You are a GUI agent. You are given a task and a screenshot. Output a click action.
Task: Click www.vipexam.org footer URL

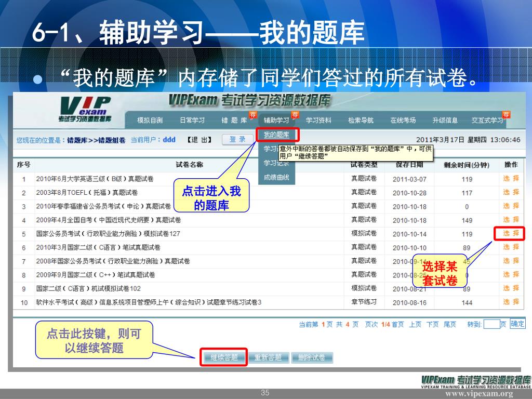[479, 394]
